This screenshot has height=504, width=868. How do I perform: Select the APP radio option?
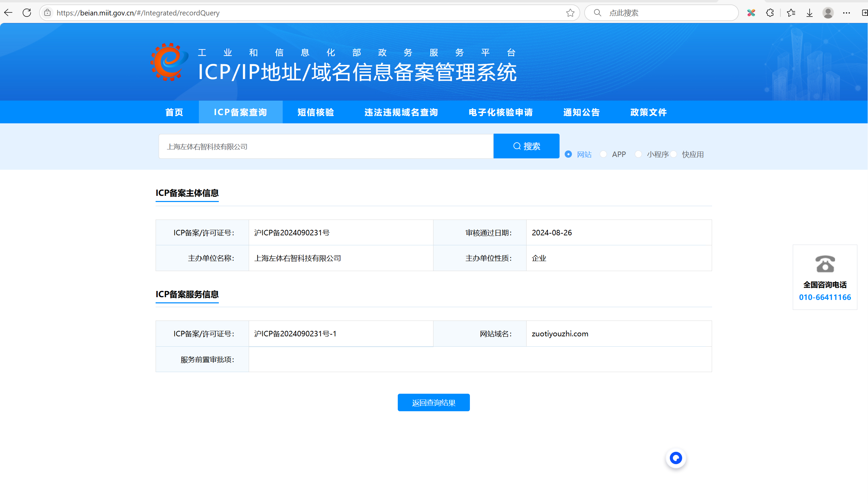click(x=603, y=154)
